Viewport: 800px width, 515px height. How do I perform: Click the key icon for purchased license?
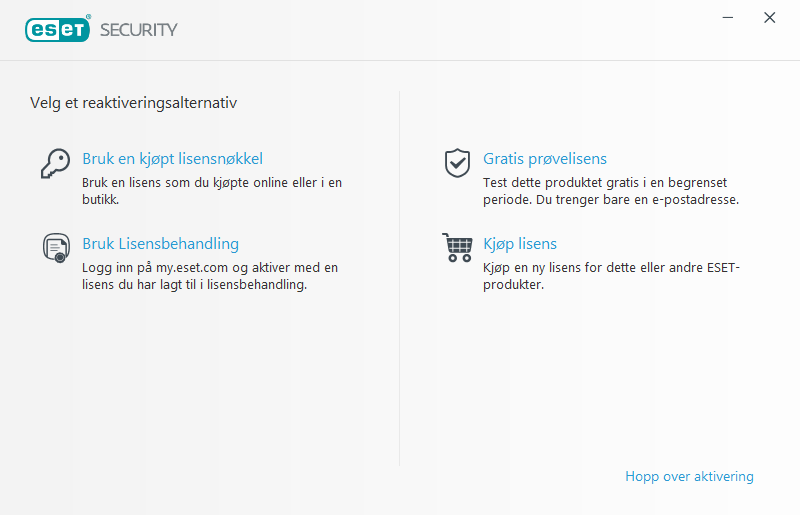coord(55,163)
